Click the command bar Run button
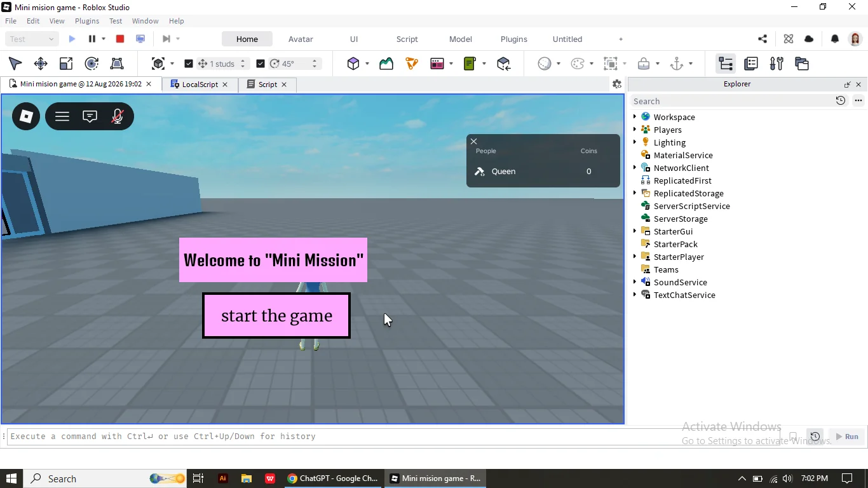868x488 pixels. [847, 437]
